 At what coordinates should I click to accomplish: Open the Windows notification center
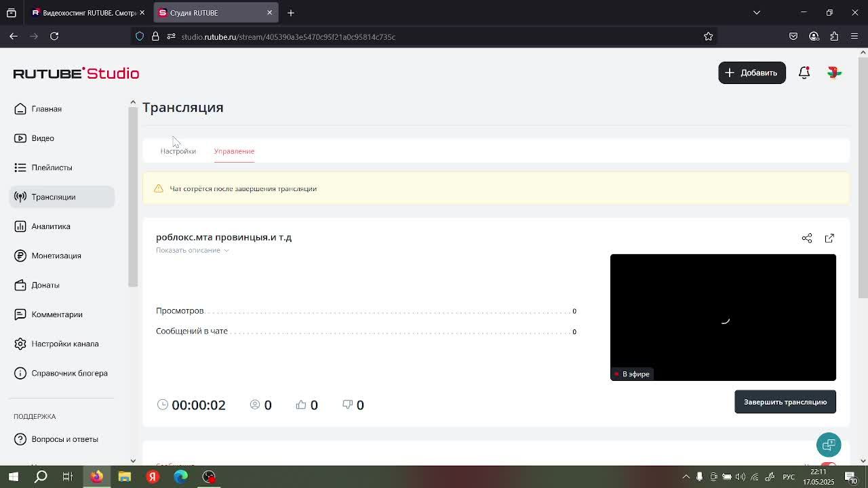(850, 477)
